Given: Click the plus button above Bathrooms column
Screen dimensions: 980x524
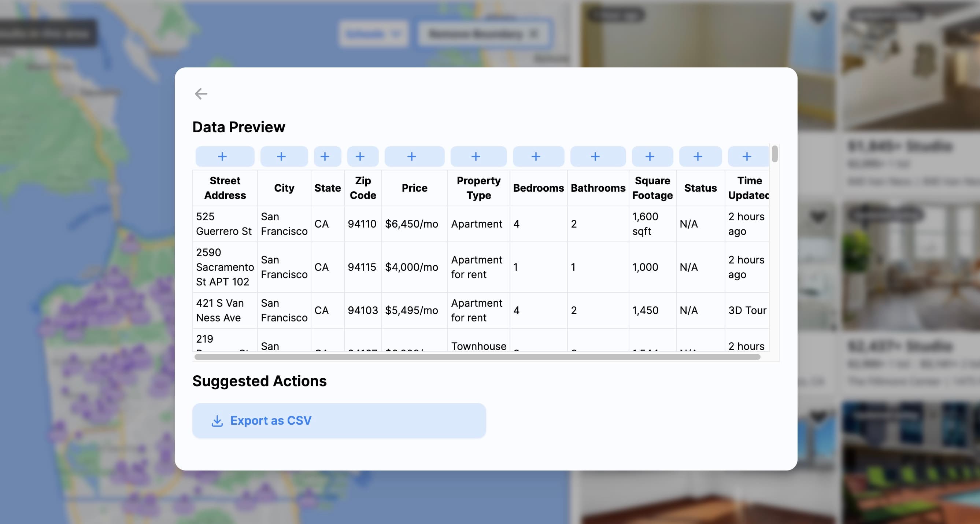Looking at the screenshot, I should click(598, 156).
